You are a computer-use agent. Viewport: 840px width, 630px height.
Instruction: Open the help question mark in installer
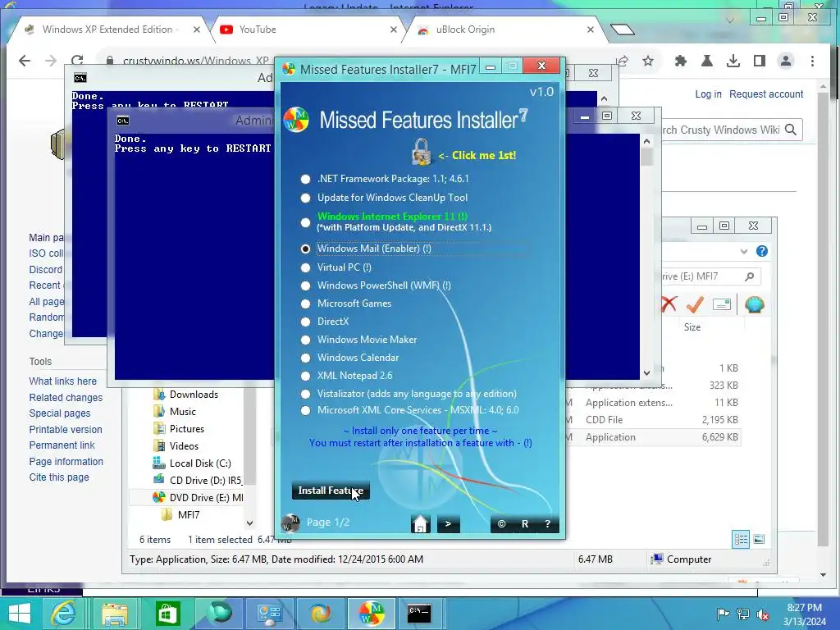[547, 524]
